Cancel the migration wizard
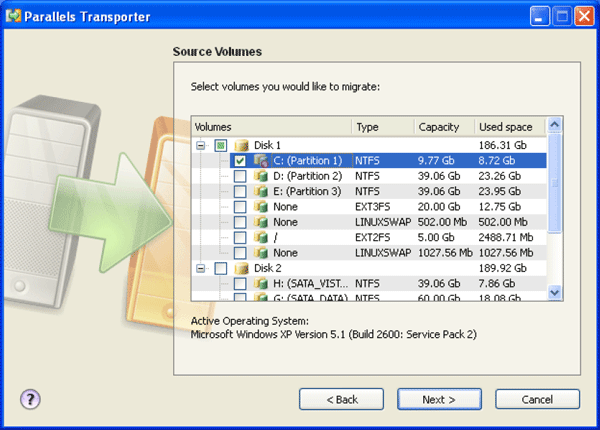This screenshot has width=600, height=430. (537, 399)
